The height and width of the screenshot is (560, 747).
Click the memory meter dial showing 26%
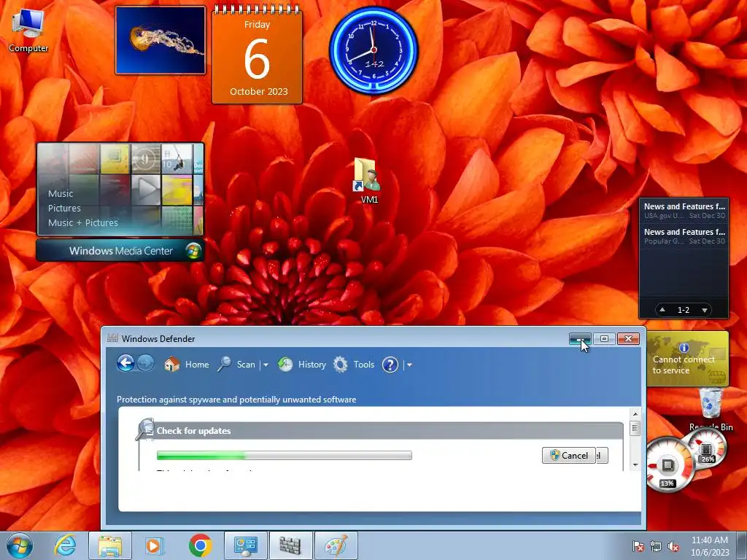pos(708,450)
